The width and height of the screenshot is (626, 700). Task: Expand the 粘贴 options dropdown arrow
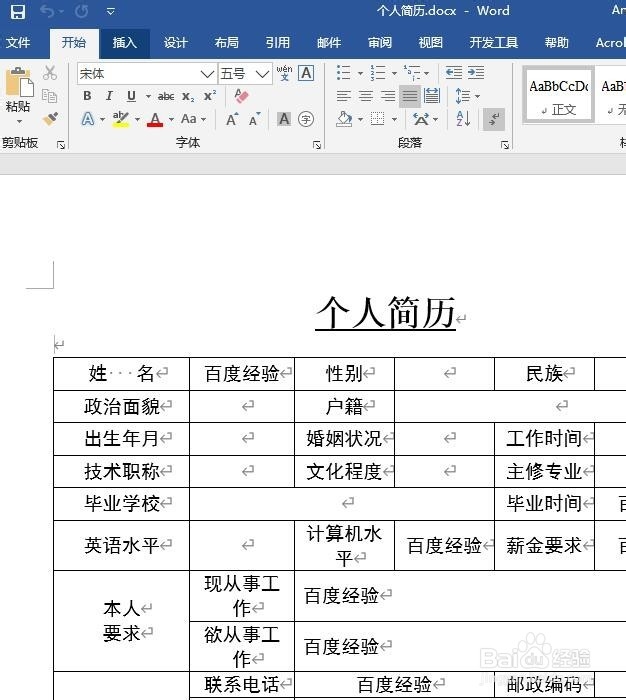click(19, 121)
